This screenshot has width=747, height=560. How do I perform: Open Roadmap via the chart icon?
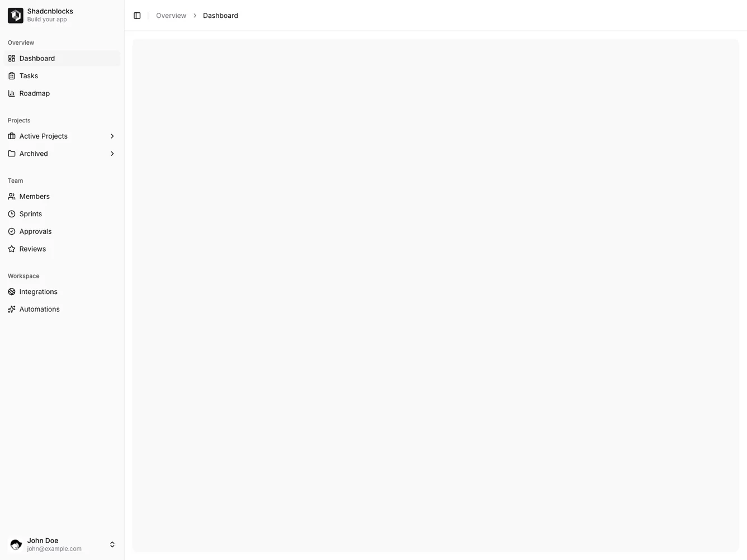tap(12, 93)
